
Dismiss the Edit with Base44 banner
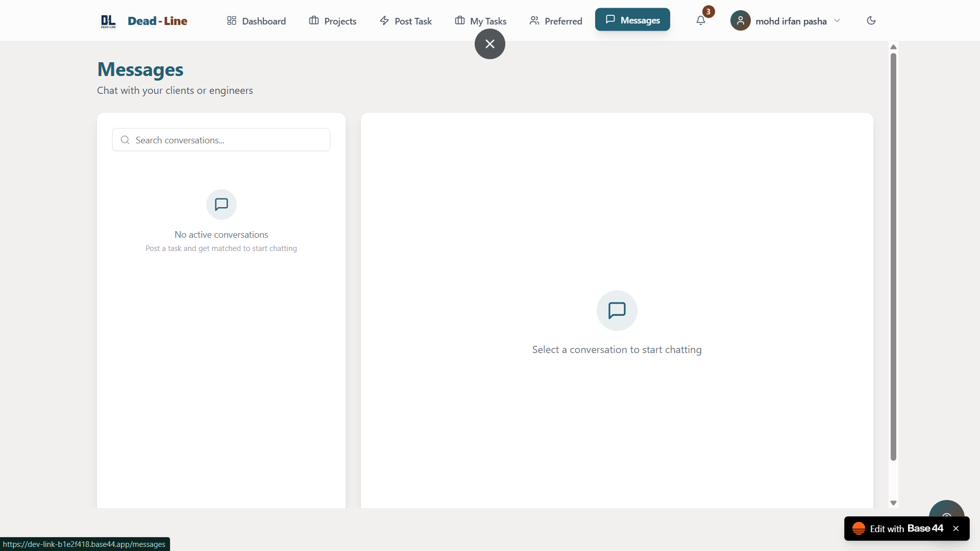click(x=956, y=529)
